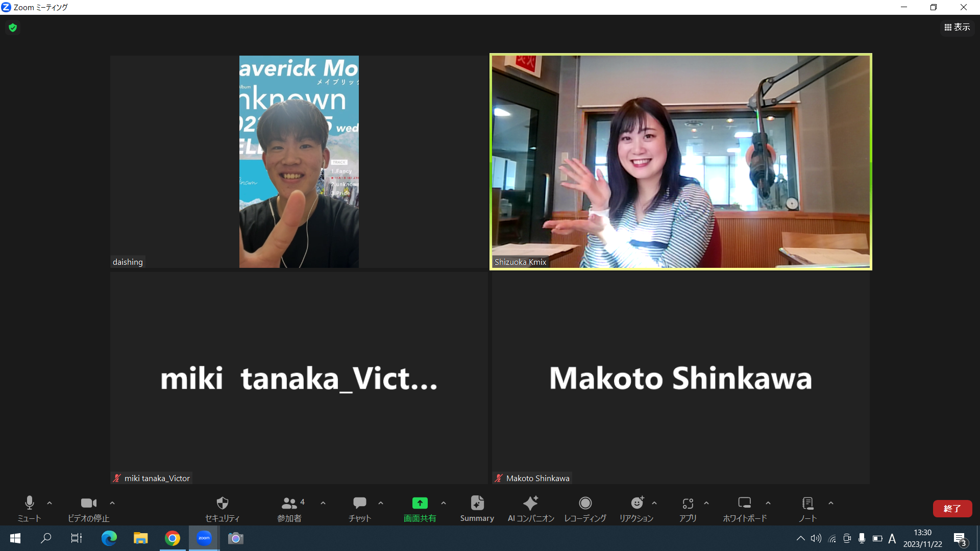Click the Summary button
The height and width of the screenshot is (551, 980).
coord(477,504)
